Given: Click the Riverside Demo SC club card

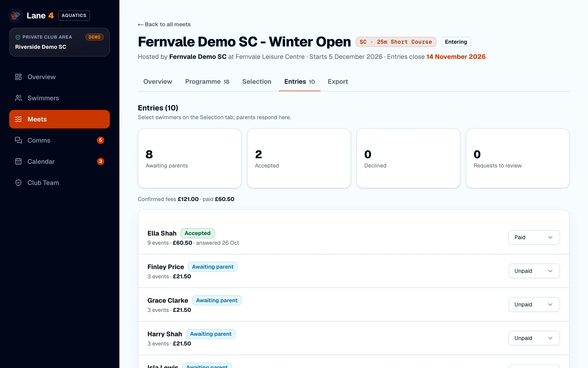Looking at the screenshot, I should (59, 42).
